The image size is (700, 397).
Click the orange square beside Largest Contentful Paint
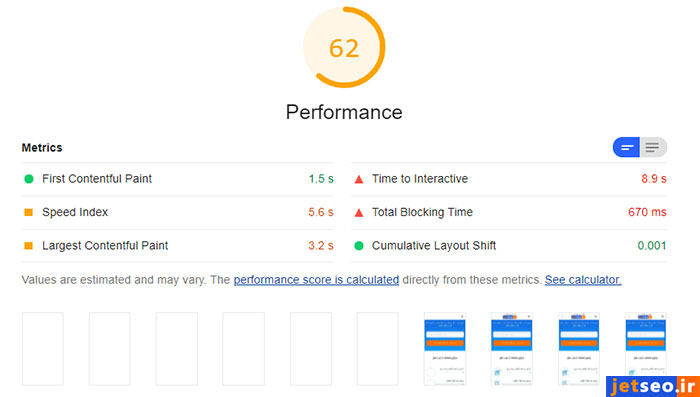(29, 246)
